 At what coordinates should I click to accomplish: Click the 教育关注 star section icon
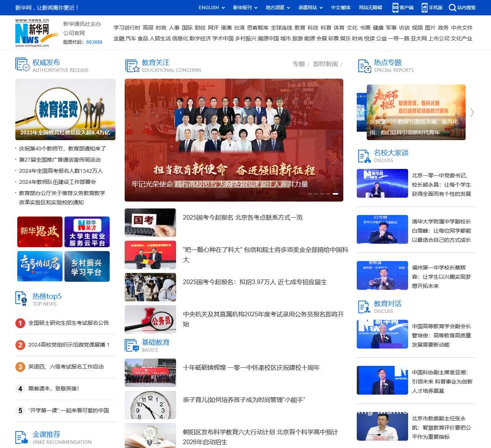tap(131, 66)
